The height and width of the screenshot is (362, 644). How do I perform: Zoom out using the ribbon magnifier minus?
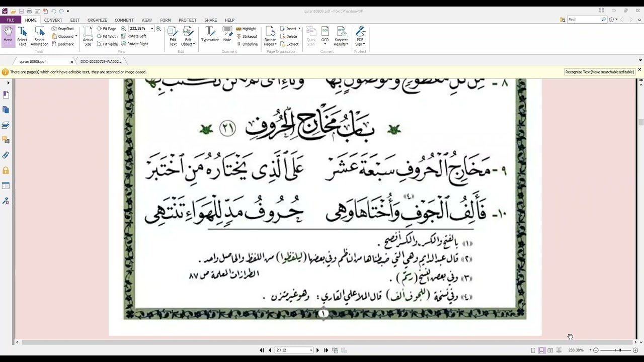coord(124,29)
